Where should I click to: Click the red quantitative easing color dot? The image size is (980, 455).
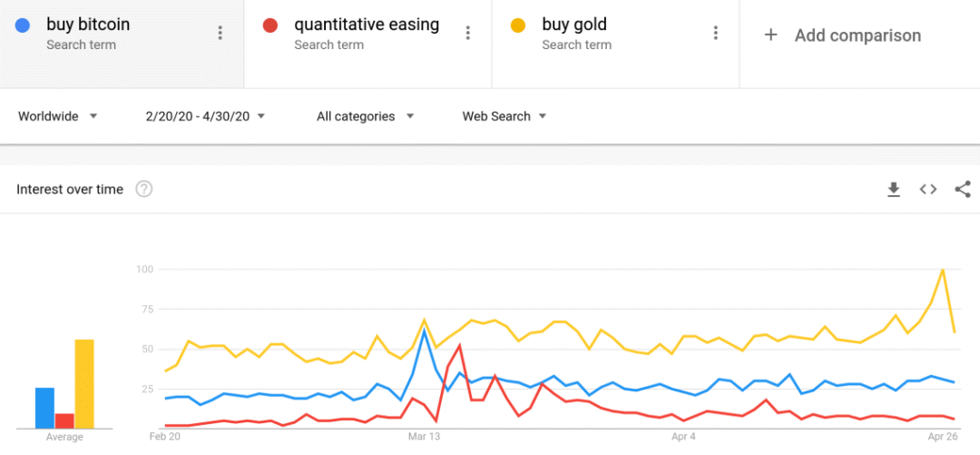tap(269, 25)
